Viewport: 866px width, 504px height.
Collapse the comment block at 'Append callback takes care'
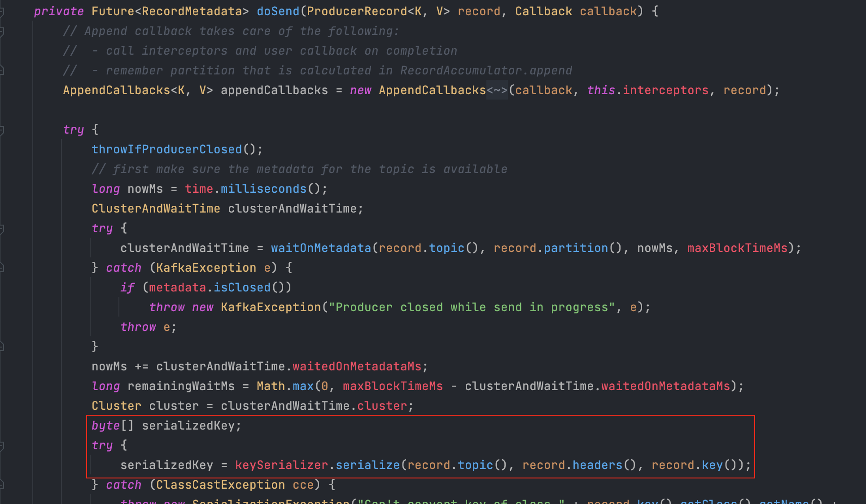point(2,31)
